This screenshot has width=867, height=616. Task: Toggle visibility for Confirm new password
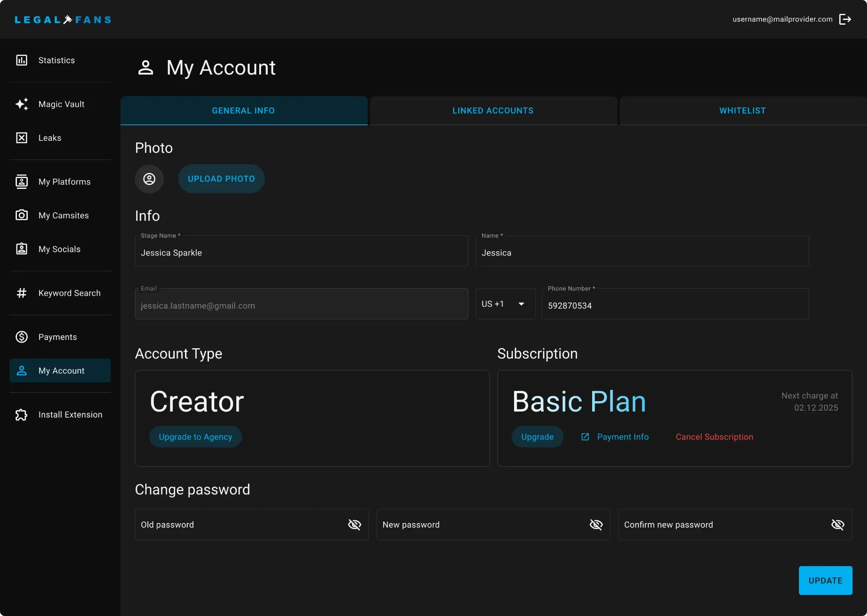click(x=838, y=525)
